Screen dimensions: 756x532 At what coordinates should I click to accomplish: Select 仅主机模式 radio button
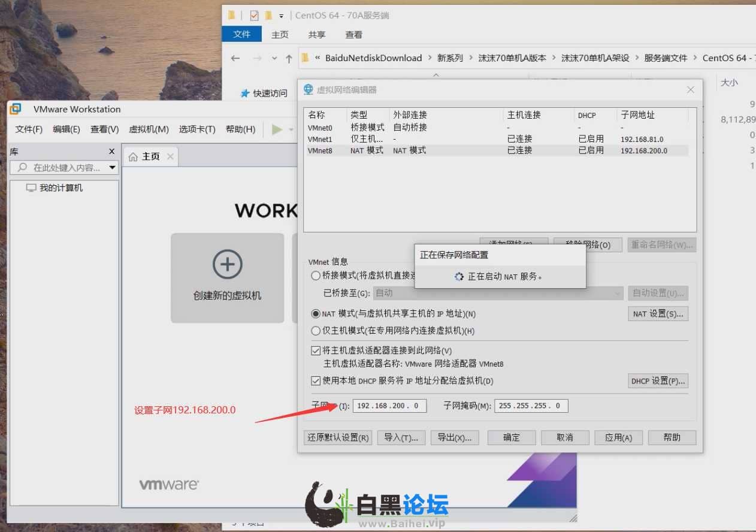tap(316, 331)
